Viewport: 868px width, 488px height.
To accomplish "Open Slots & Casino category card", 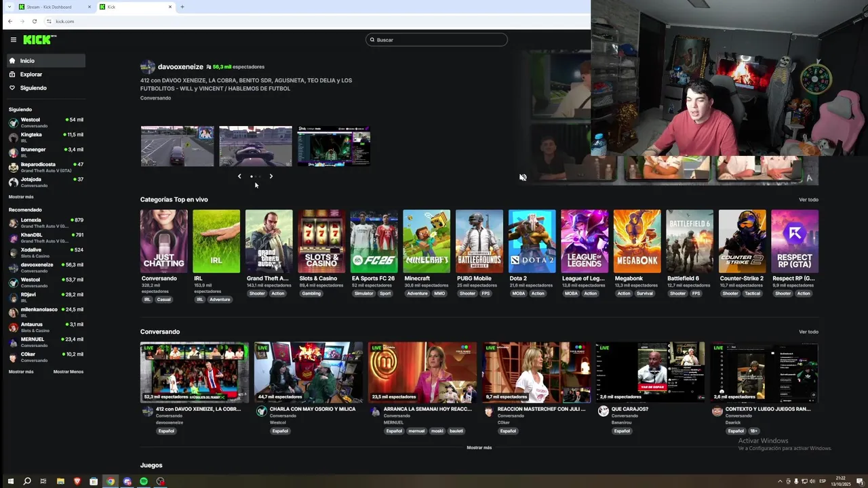I will click(321, 241).
